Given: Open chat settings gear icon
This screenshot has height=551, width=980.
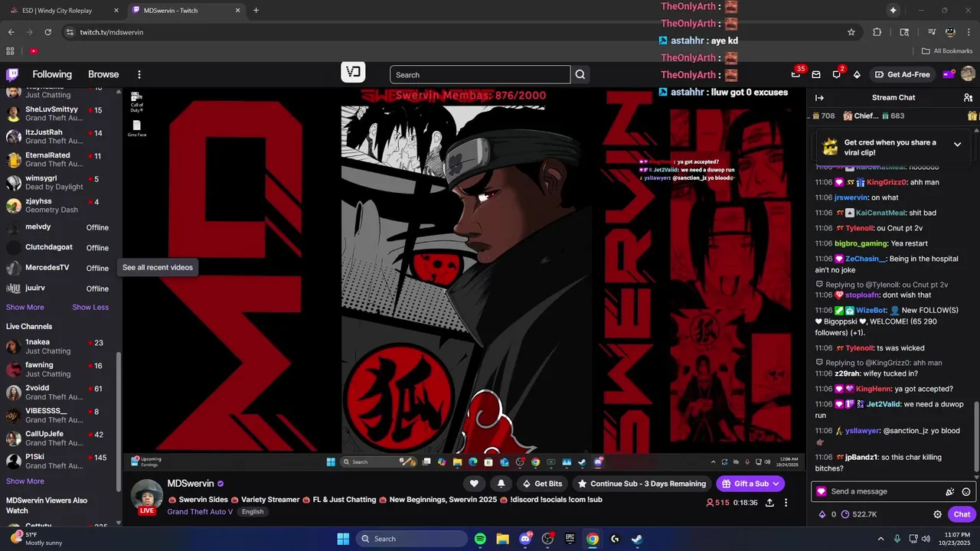Looking at the screenshot, I should 937,514.
